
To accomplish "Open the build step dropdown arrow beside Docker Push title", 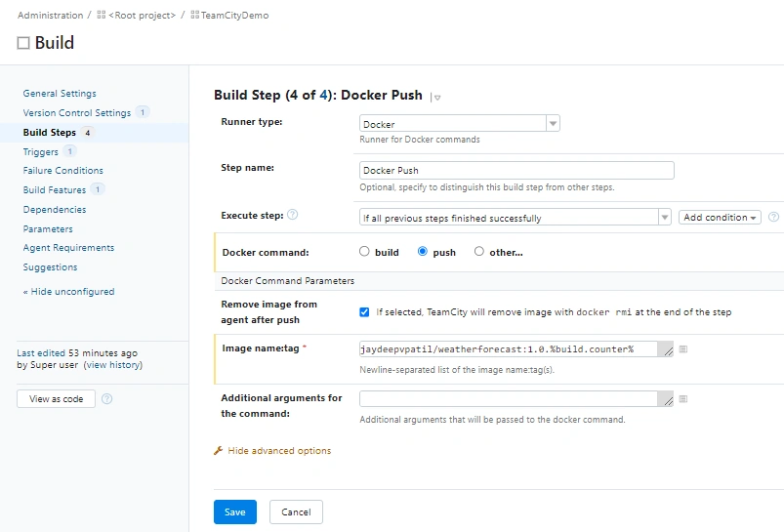I will coord(436,97).
